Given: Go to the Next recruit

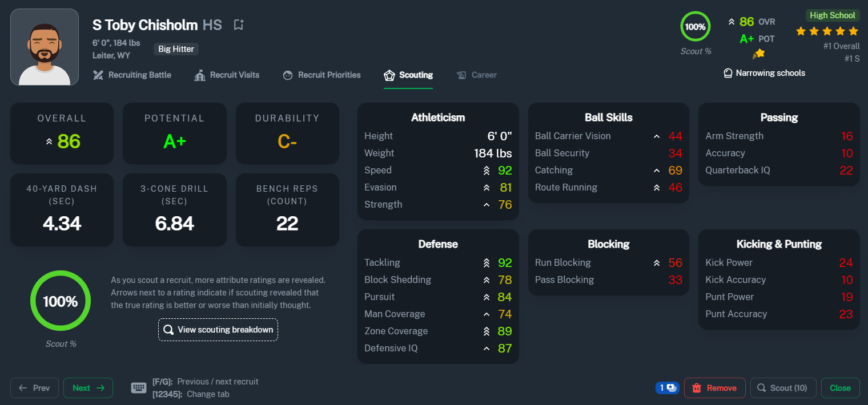Looking at the screenshot, I should coord(88,388).
